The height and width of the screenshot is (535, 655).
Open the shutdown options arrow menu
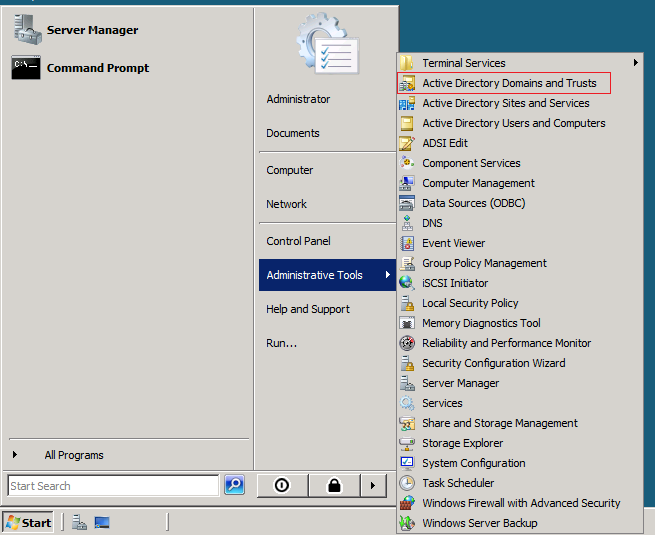[373, 485]
